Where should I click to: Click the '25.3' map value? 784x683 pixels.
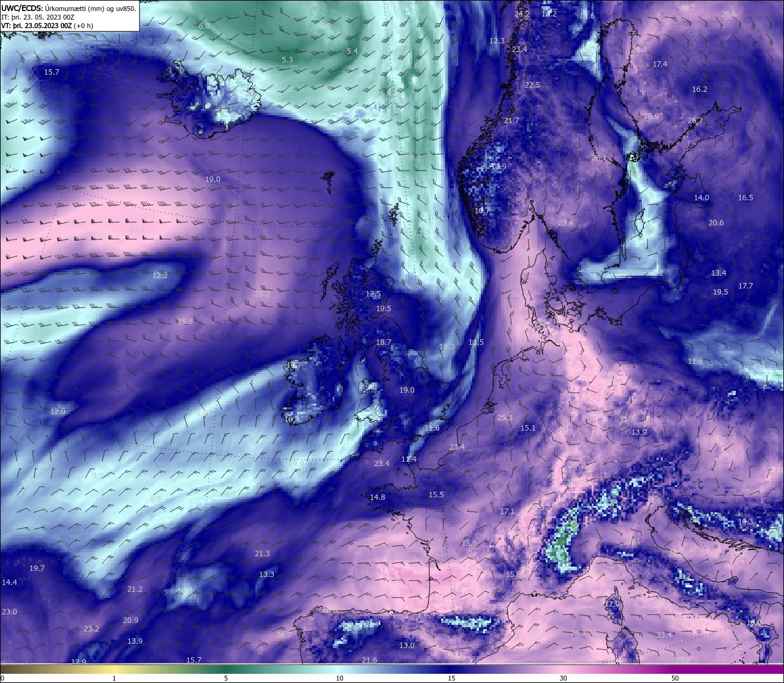pyautogui.click(x=505, y=418)
